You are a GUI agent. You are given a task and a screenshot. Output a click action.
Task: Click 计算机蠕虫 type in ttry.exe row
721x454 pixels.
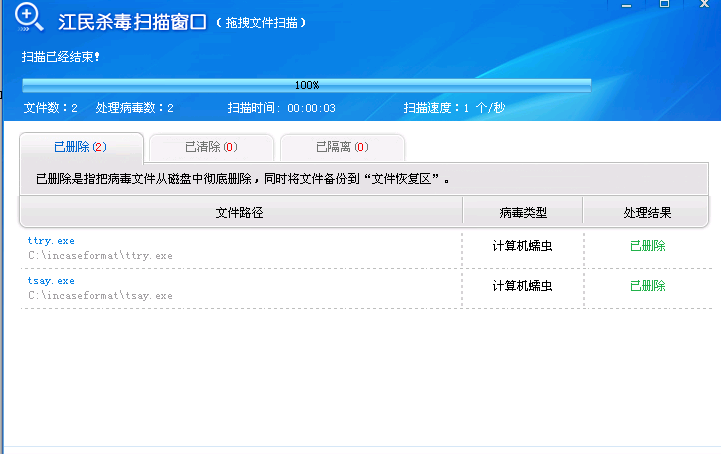(x=522, y=246)
